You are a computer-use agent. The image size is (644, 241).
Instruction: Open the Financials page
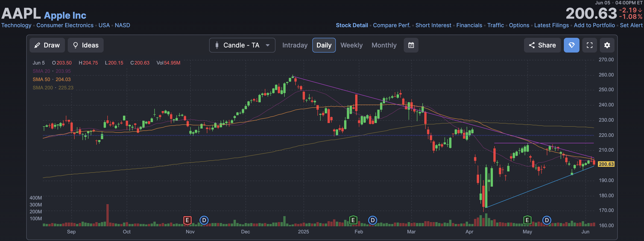pos(469,25)
